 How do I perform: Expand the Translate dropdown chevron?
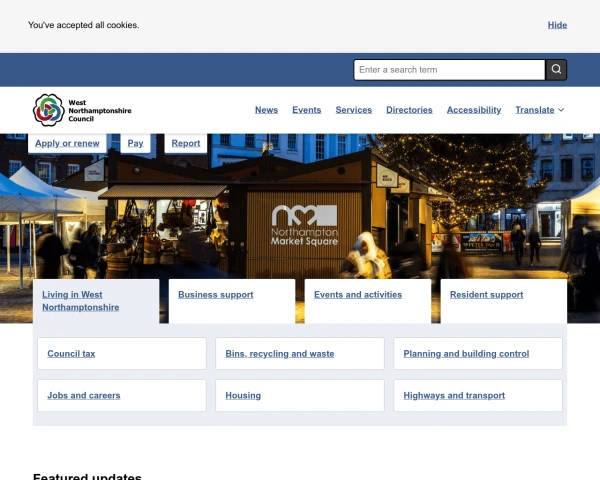561,110
